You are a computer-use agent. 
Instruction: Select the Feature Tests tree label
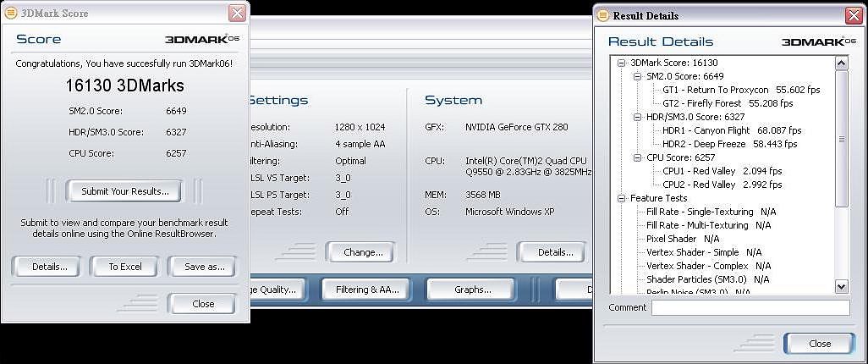click(658, 198)
